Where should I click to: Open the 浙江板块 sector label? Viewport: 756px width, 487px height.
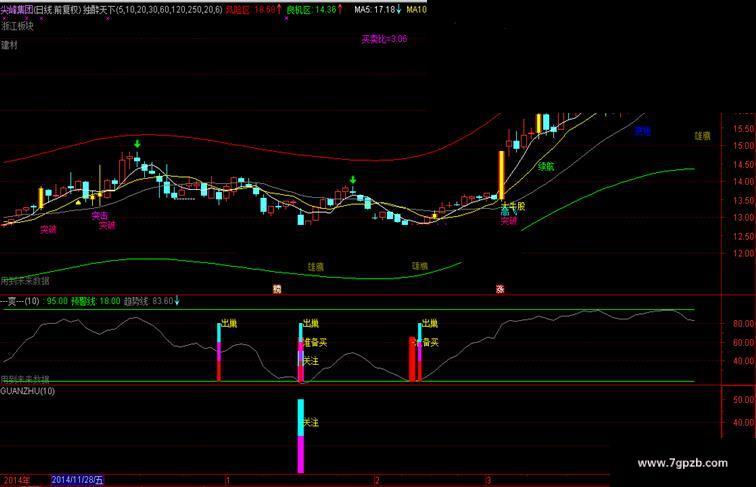point(17,26)
